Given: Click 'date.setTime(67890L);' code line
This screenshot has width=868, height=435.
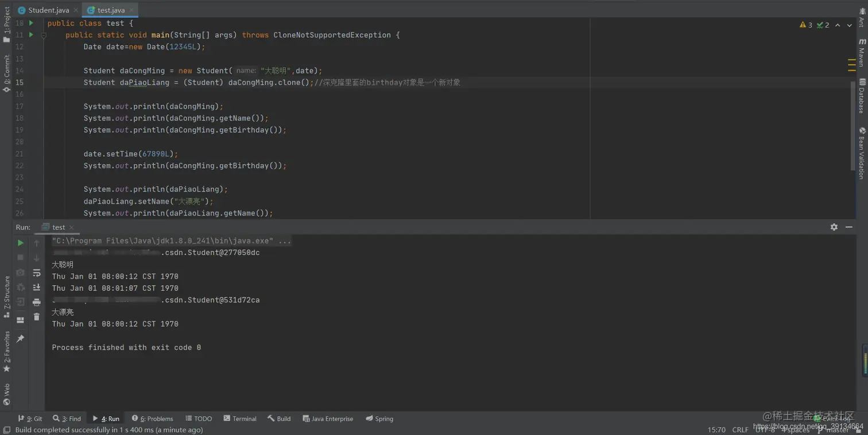Looking at the screenshot, I should tap(131, 154).
